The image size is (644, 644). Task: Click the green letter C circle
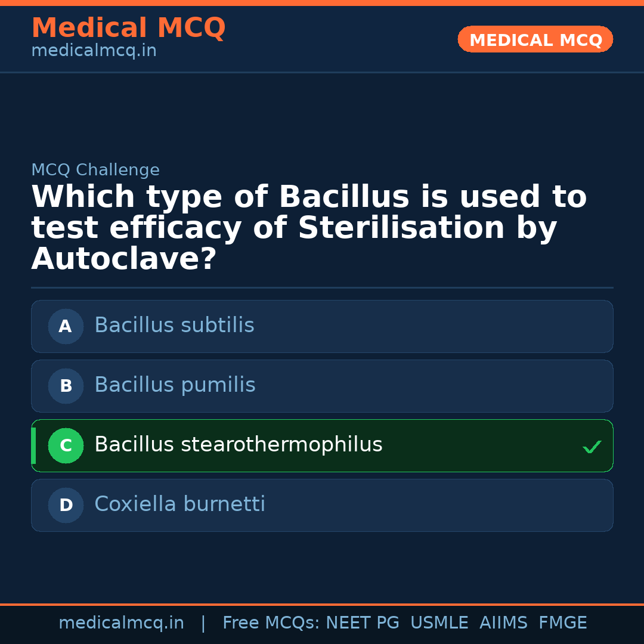point(66,445)
